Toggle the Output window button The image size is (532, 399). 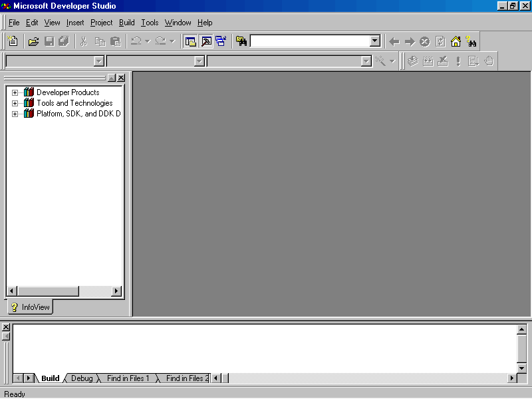206,41
